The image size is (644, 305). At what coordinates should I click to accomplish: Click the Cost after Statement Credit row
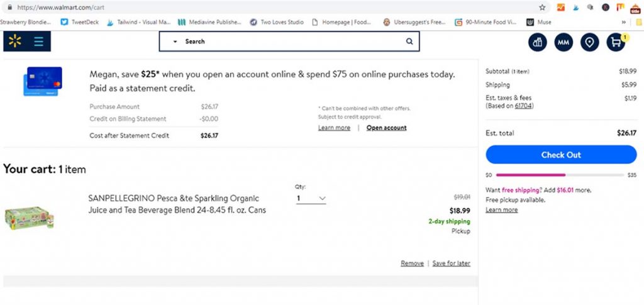coord(153,135)
